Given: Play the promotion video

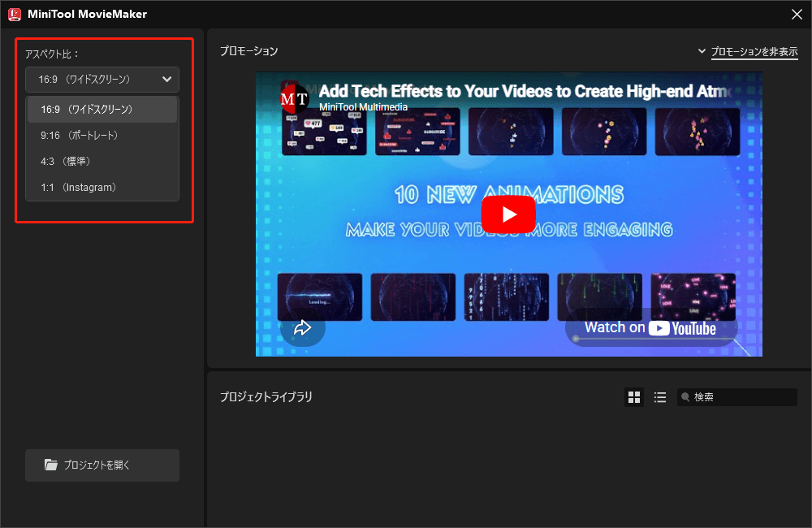Looking at the screenshot, I should [508, 214].
